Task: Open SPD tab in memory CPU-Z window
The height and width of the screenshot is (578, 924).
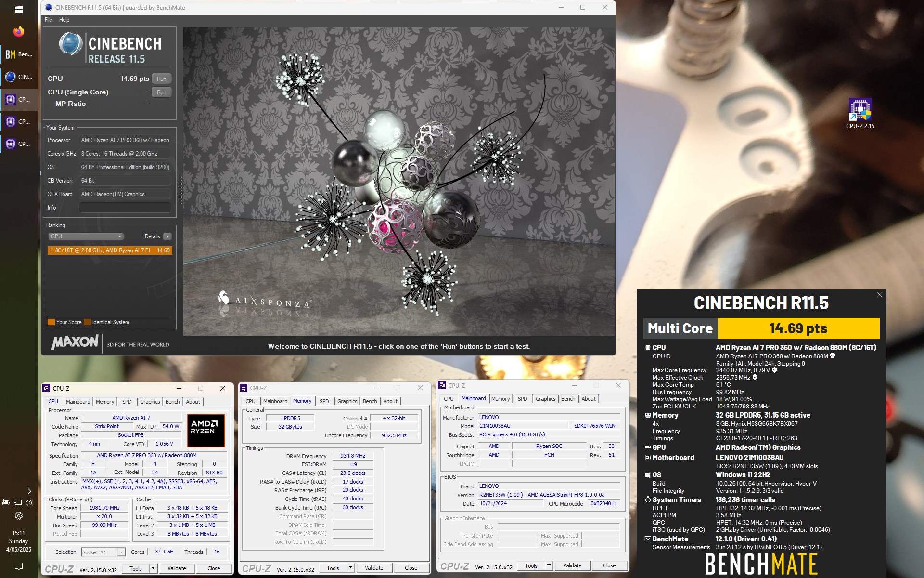Action: pos(324,401)
